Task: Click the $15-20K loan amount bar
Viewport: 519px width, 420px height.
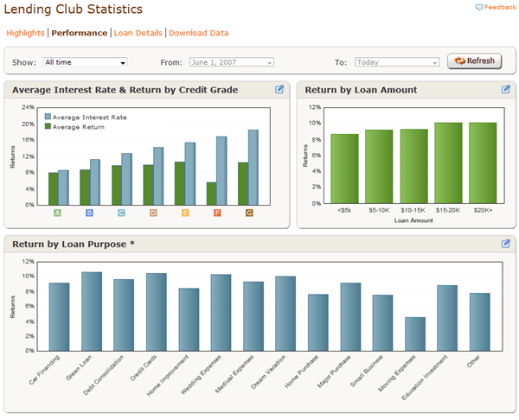Action: tap(448, 163)
